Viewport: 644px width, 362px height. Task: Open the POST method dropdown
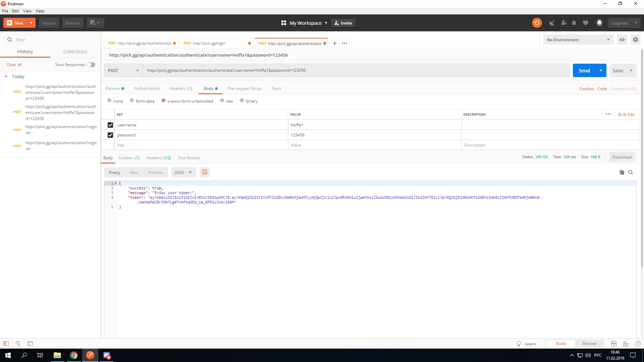coord(123,70)
